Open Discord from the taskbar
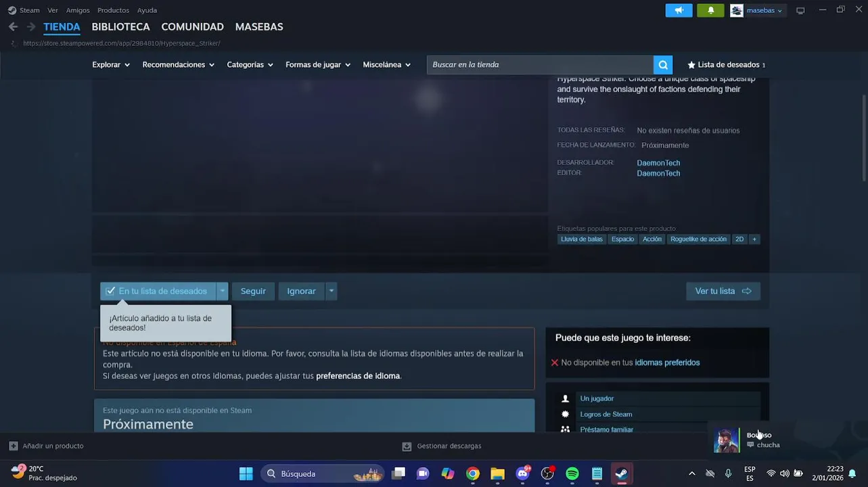Viewport: 868px width, 487px height. pos(522,473)
